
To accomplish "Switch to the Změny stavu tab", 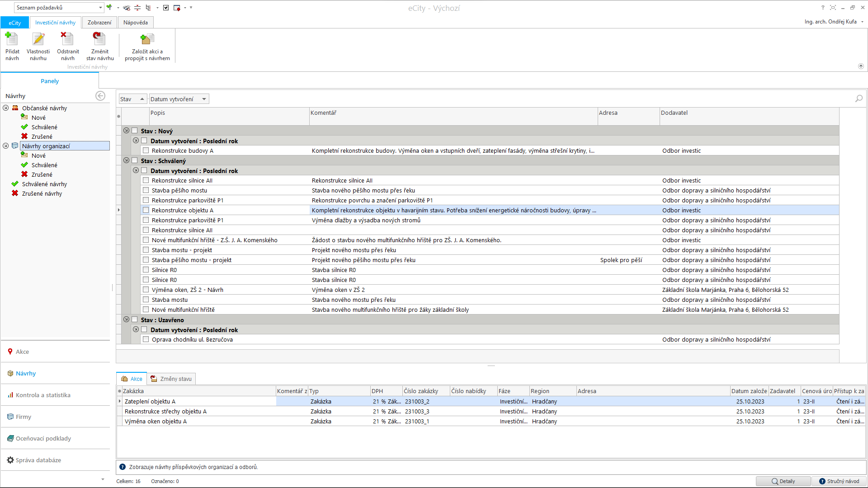I will point(171,379).
